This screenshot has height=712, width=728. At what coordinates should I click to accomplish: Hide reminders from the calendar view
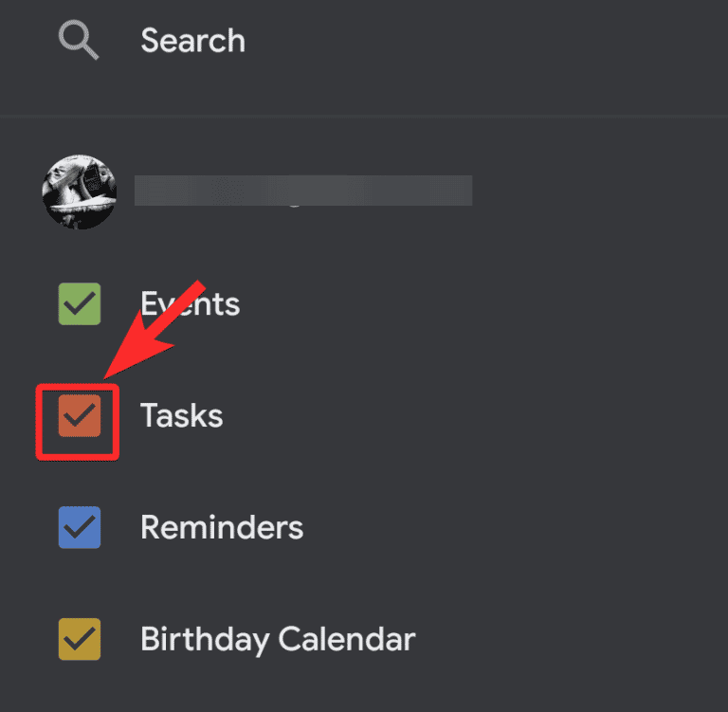(80, 527)
